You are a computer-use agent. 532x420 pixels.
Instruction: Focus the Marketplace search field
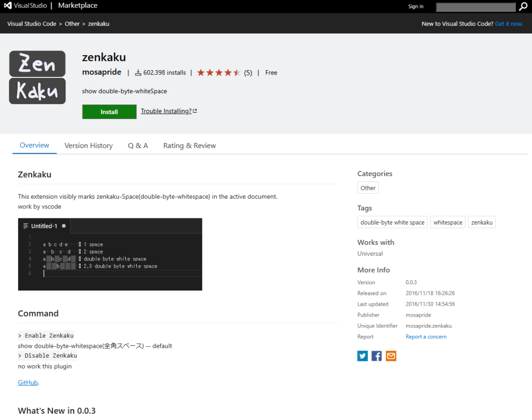(x=475, y=7)
